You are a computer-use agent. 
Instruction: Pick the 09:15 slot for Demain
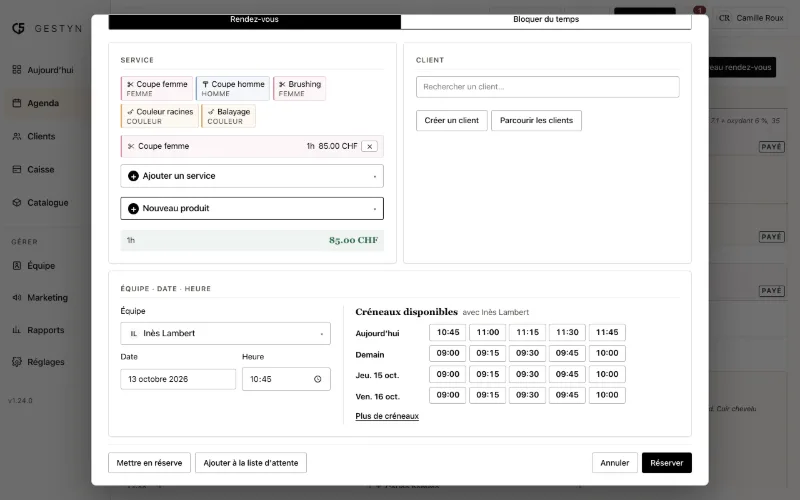488,353
